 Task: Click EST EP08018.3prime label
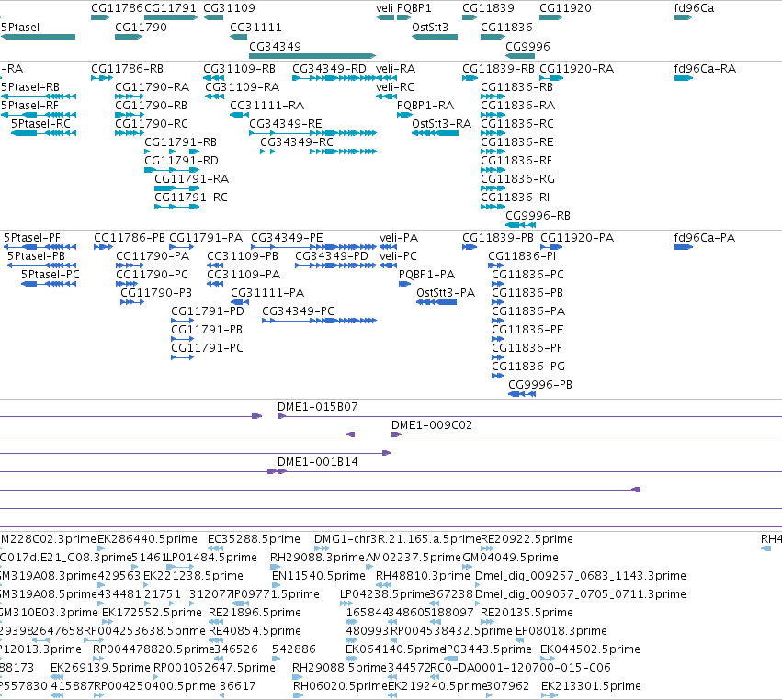561,631
